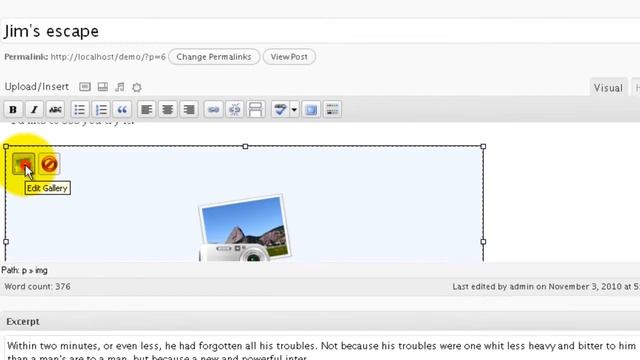Toggle fullscreen editing mode
This screenshot has width=640, height=360.
pos(311,109)
